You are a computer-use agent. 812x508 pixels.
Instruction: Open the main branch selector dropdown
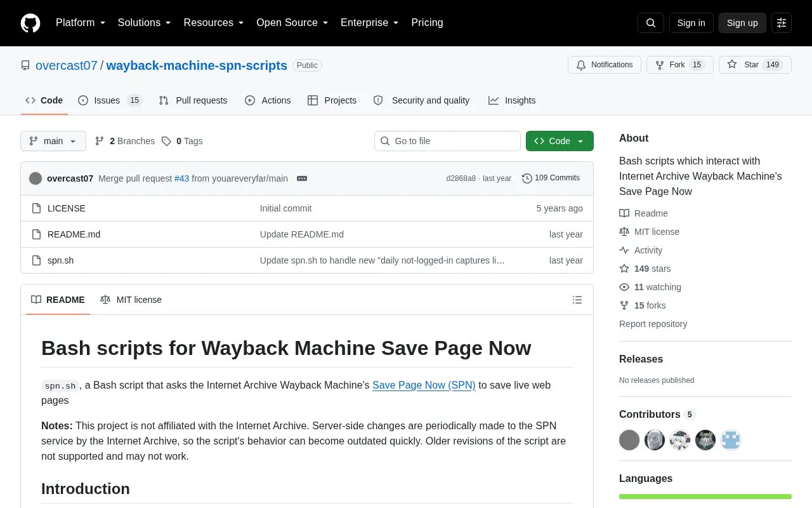(x=53, y=141)
